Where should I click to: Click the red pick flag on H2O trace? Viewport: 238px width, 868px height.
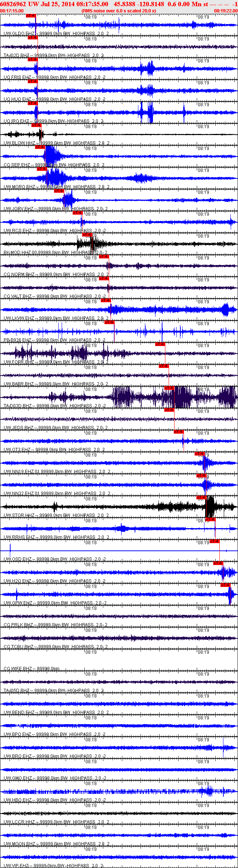(x=218, y=563)
